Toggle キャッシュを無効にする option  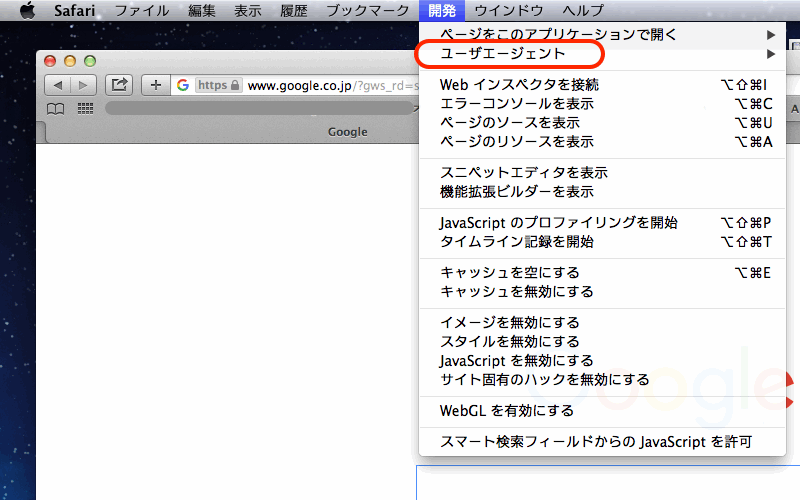[516, 291]
